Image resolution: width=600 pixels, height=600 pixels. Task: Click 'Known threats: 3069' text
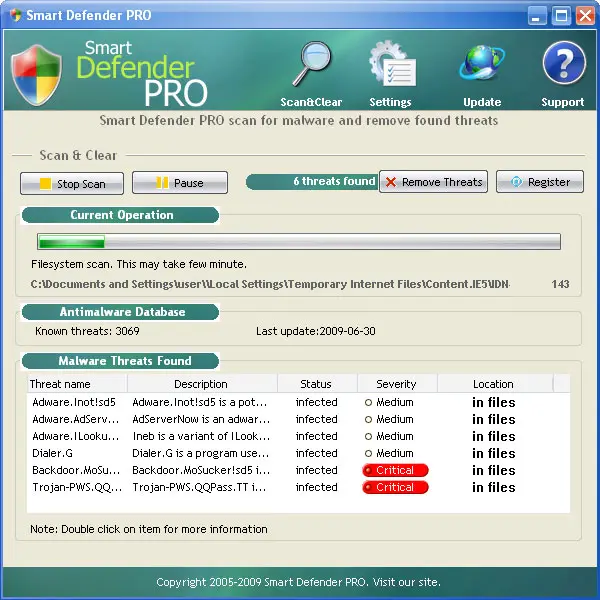(87, 331)
